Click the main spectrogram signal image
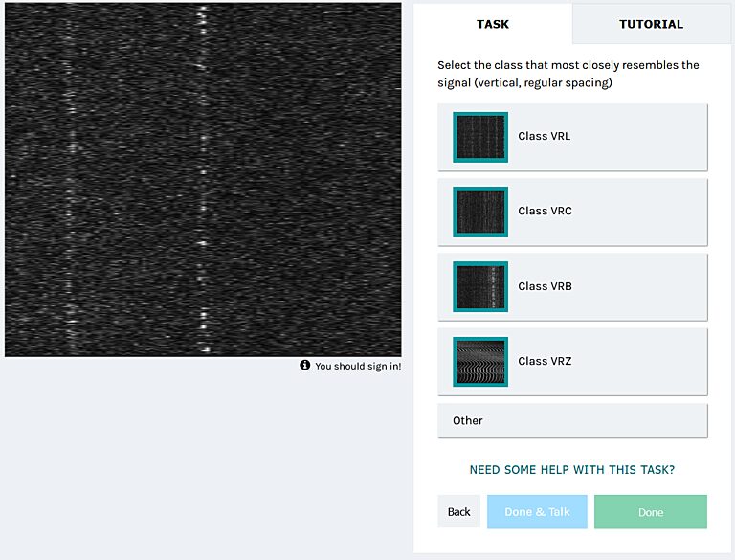Screen dimensions: 735x560 pyautogui.click(x=203, y=180)
